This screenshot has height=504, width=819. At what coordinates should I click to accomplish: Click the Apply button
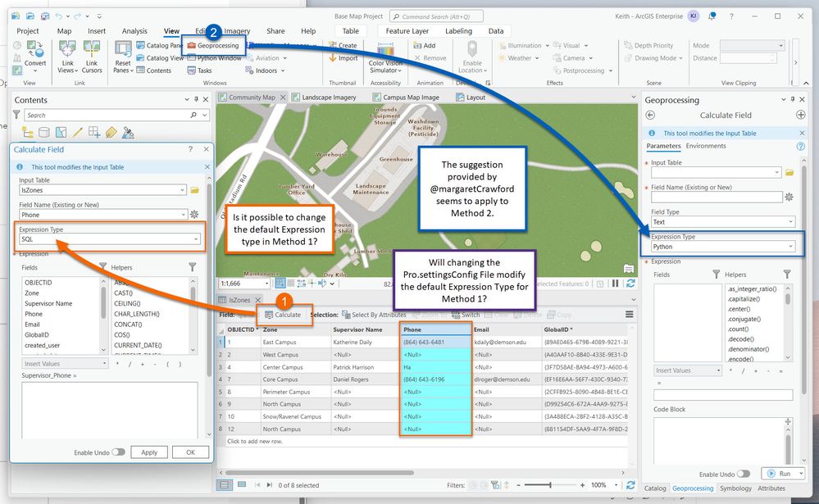(x=149, y=452)
